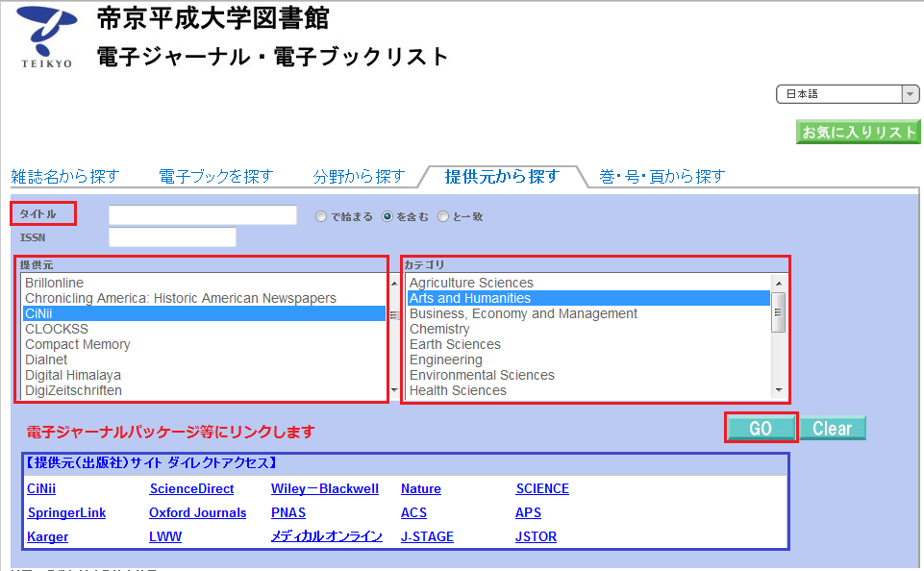Screen dimensions: 924x571
Task: Select Compact Memory provider entry
Action: [x=204, y=344]
